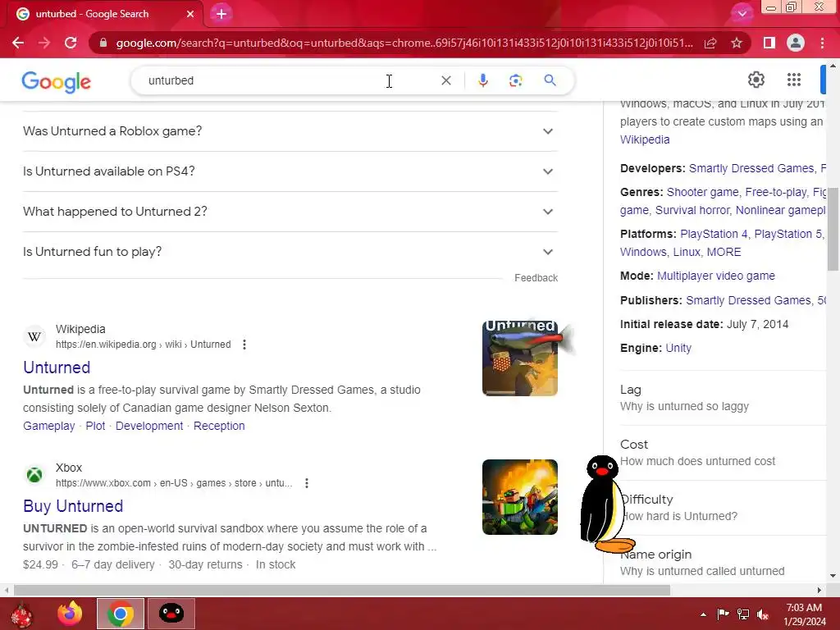The width and height of the screenshot is (840, 630).
Task: Bookmark this page with the star icon
Action: (x=737, y=43)
